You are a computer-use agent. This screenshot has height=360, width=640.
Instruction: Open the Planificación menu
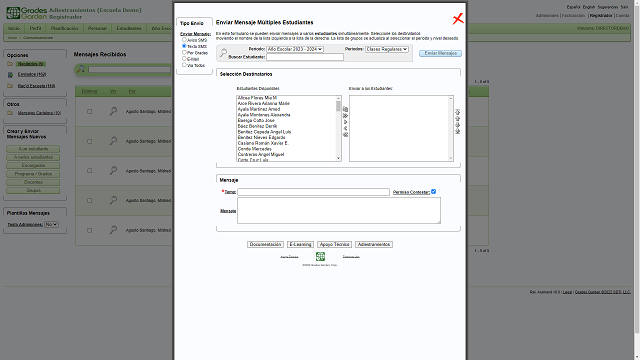click(x=64, y=29)
